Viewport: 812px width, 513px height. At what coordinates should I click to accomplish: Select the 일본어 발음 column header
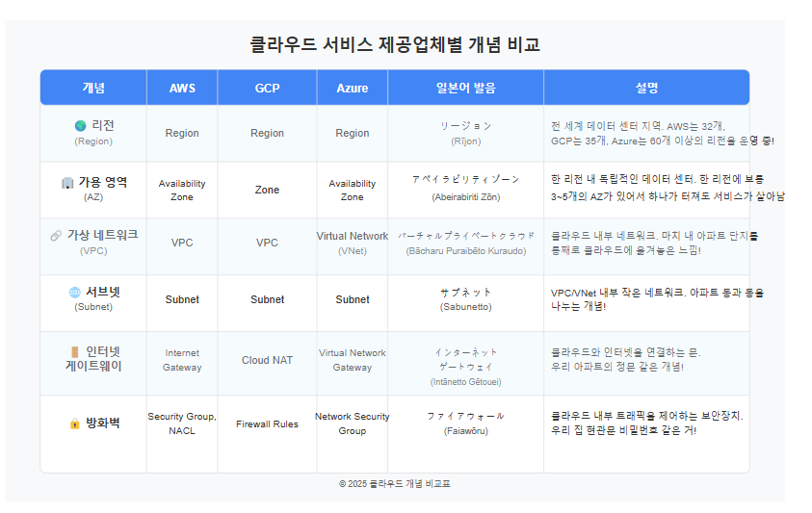(x=465, y=88)
